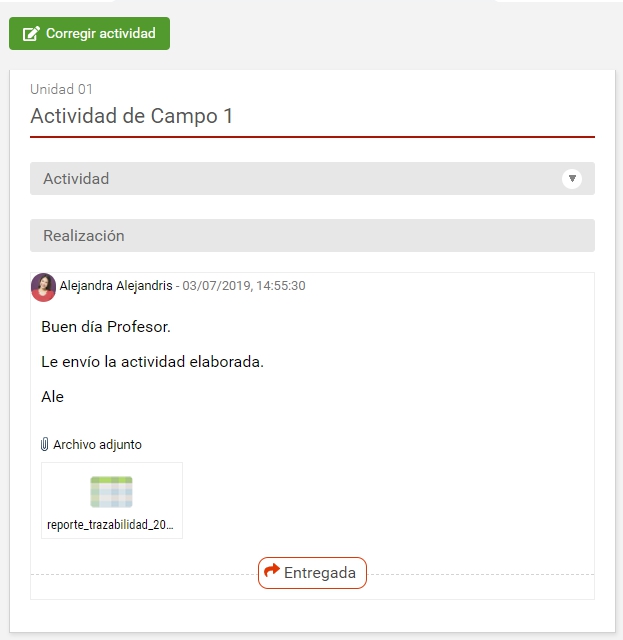The width and height of the screenshot is (623, 640).
Task: Click the paperclip attachment icon
Action: click(45, 445)
